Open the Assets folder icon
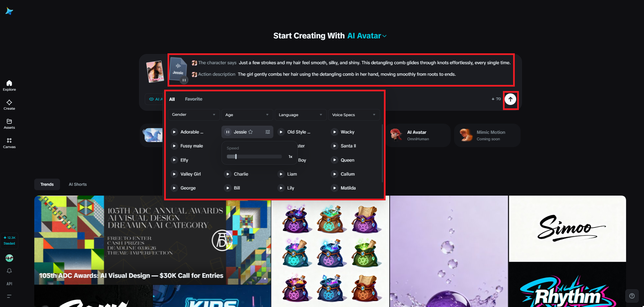 pos(9,124)
